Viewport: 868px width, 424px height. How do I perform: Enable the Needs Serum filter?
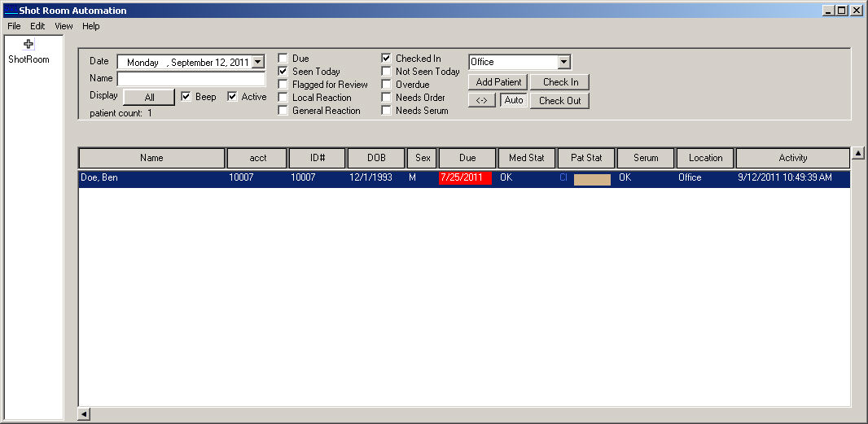point(387,111)
